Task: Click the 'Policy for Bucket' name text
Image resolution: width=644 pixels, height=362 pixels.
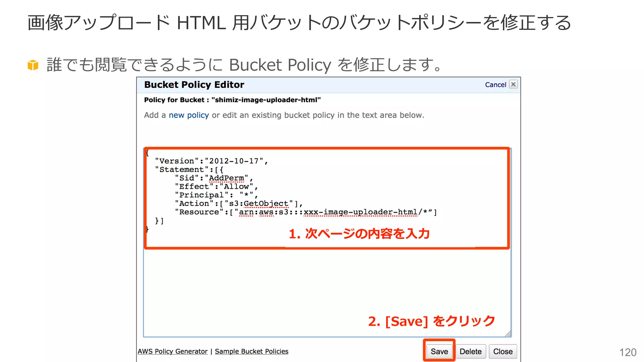Action: 232,100
